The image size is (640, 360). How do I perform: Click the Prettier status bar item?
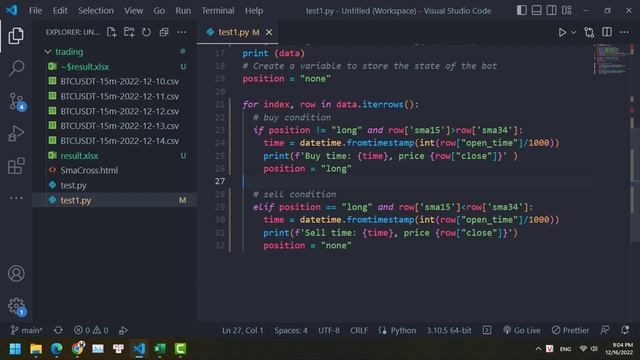pos(571,330)
